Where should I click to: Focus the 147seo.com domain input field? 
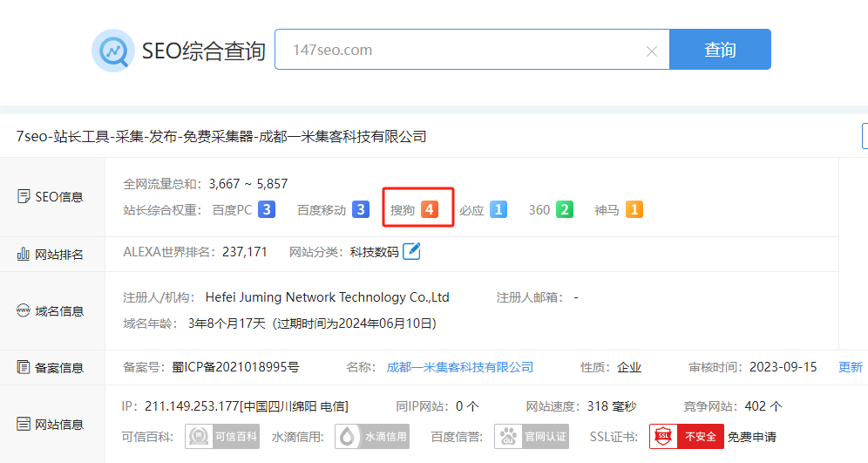472,50
